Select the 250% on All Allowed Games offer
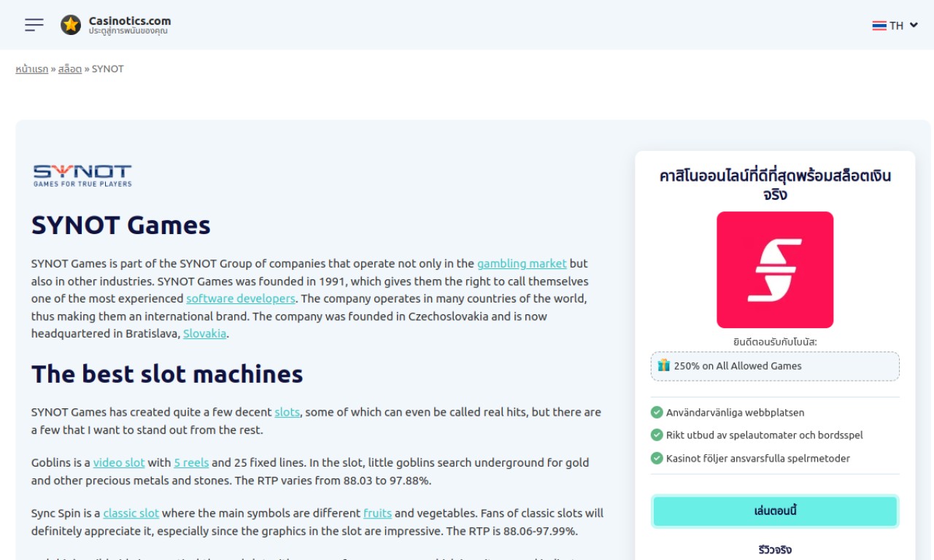This screenshot has width=934, height=560. point(775,366)
